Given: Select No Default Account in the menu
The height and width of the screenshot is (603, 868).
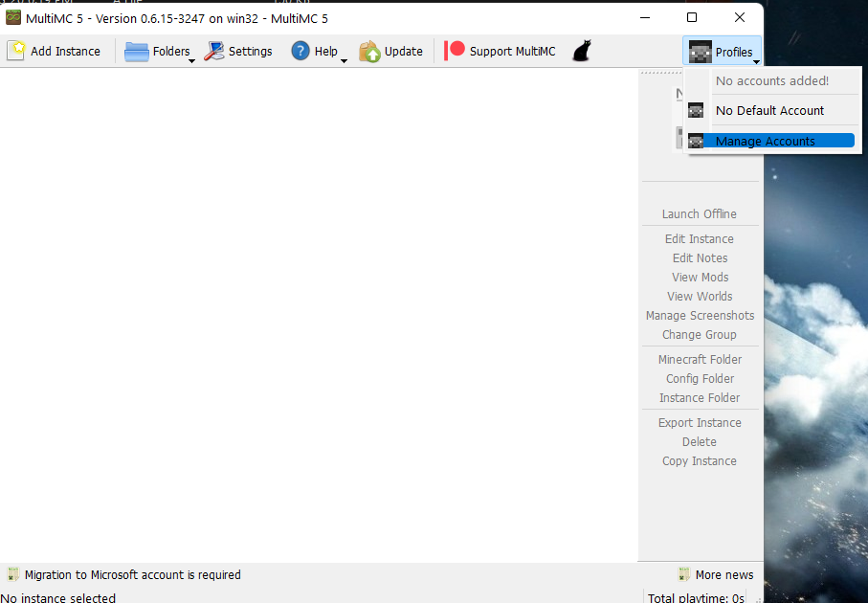Looking at the screenshot, I should (x=770, y=110).
